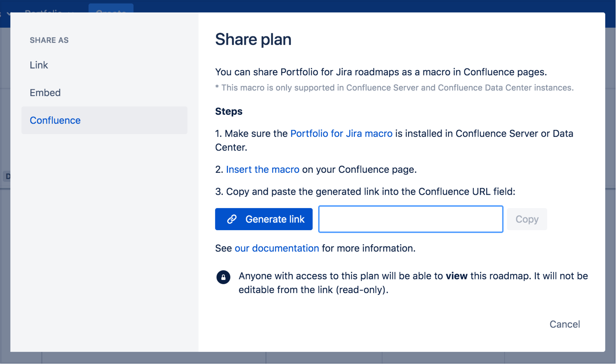Image resolution: width=616 pixels, height=364 pixels.
Task: Click the Create button behind the dialog
Action: (x=111, y=8)
